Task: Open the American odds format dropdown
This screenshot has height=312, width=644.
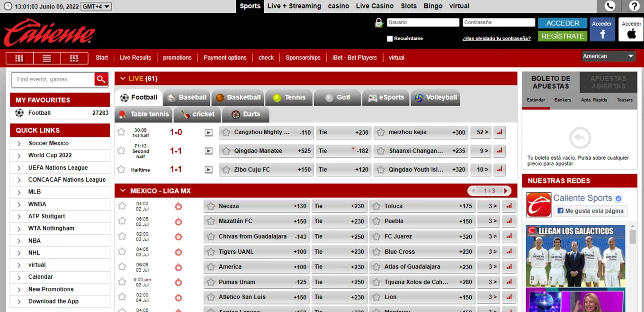Action: coord(608,56)
